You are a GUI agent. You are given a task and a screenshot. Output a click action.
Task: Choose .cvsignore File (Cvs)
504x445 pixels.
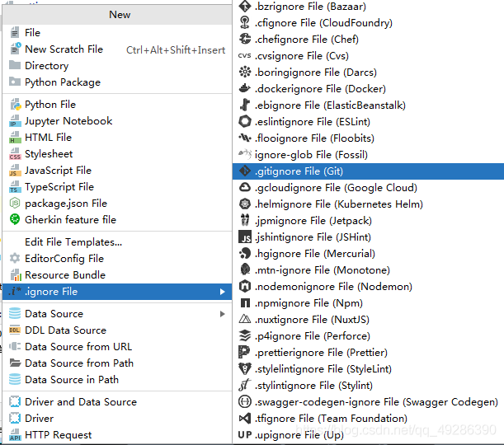pyautogui.click(x=368, y=55)
